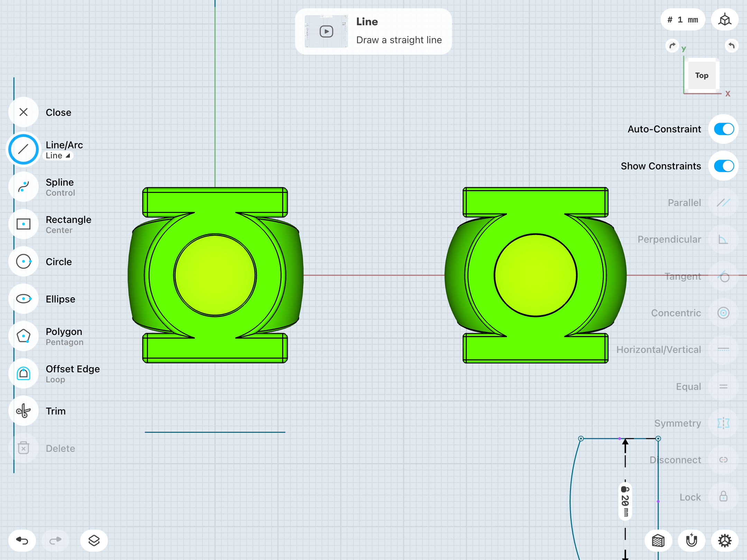This screenshot has height=560, width=747.
Task: Select the Circle tool icon
Action: pos(24,261)
